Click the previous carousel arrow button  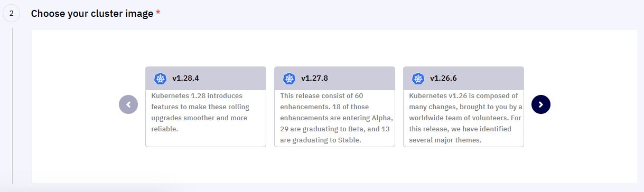coord(128,104)
